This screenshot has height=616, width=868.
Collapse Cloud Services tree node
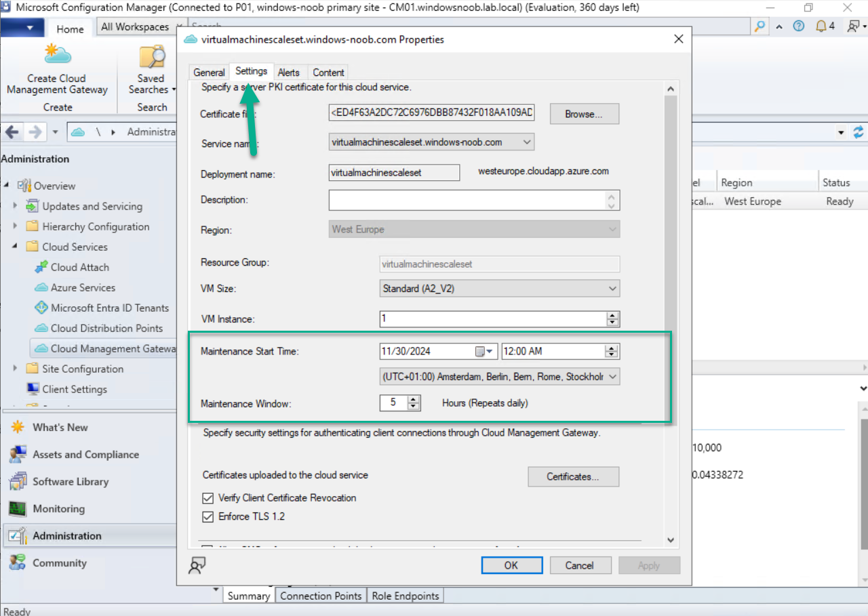(15, 247)
